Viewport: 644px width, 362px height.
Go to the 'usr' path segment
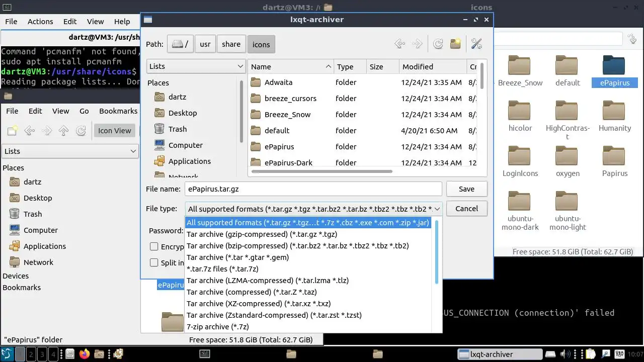tap(205, 44)
